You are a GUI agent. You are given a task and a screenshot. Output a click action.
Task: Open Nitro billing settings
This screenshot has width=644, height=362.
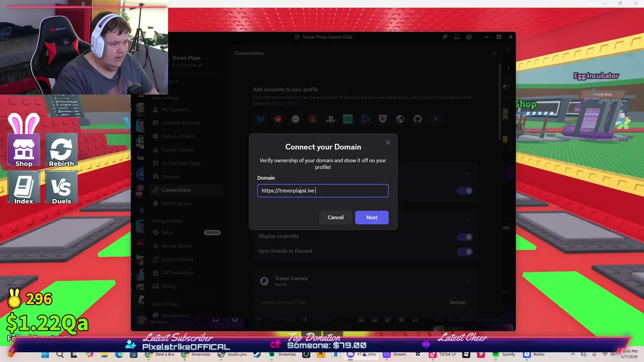[x=186, y=233]
